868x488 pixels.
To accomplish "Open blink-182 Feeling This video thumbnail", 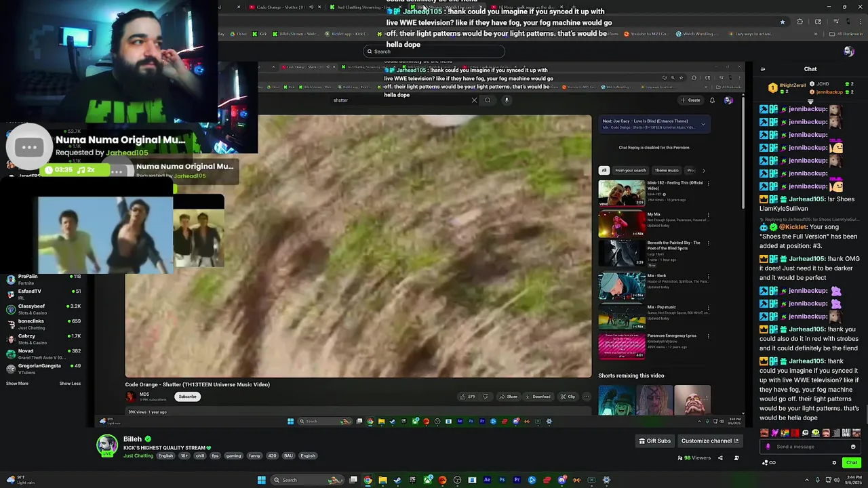I will pyautogui.click(x=621, y=193).
